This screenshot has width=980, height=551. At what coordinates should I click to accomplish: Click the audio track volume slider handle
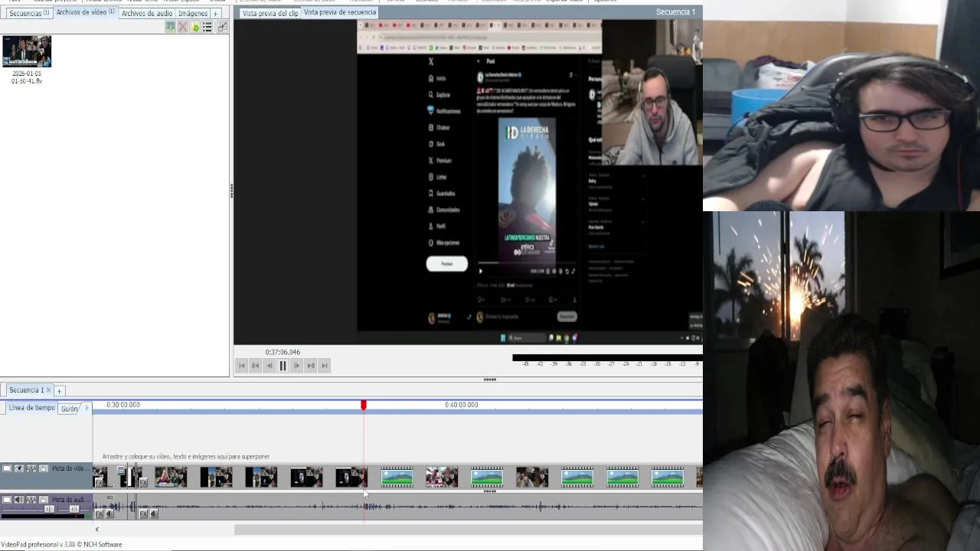tap(49, 509)
